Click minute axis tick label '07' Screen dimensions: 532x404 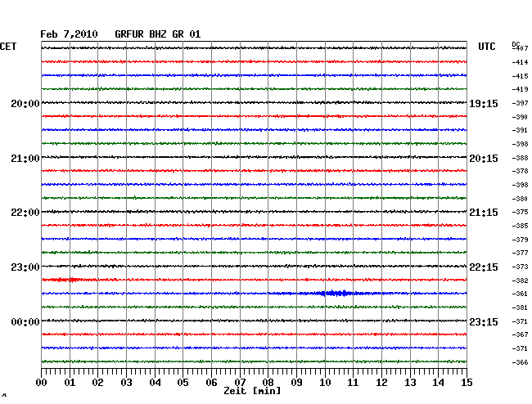(x=240, y=383)
